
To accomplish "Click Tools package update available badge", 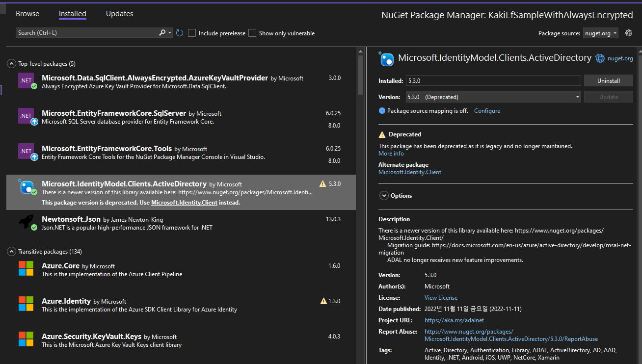I will pyautogui.click(x=34, y=157).
